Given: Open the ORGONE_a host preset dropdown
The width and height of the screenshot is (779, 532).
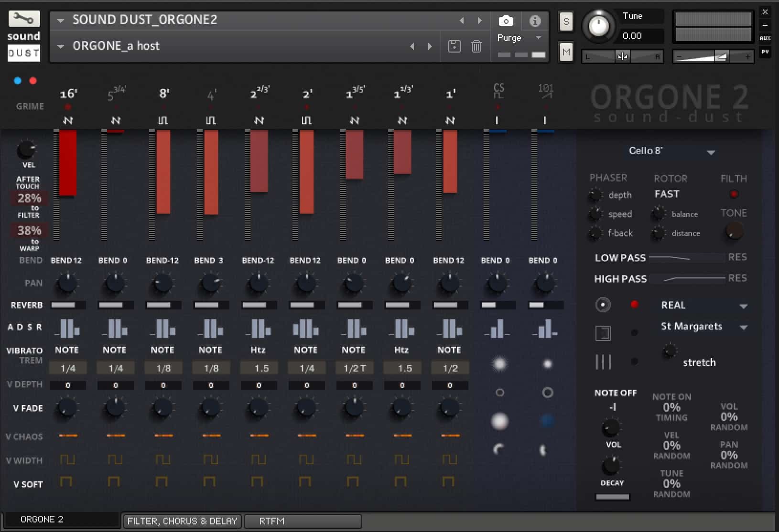Looking at the screenshot, I should tap(61, 46).
